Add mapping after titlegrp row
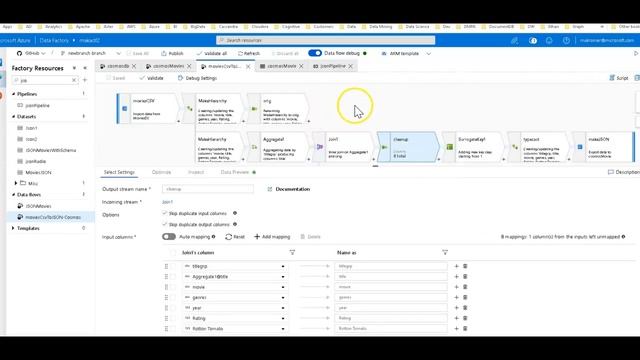Viewport: 640px width, 360px height. (456, 266)
